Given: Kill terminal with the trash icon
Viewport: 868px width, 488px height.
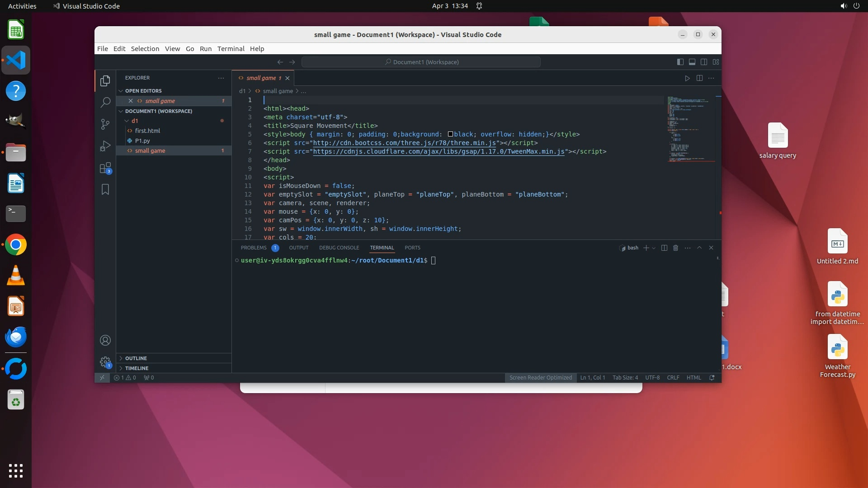Looking at the screenshot, I should (675, 248).
